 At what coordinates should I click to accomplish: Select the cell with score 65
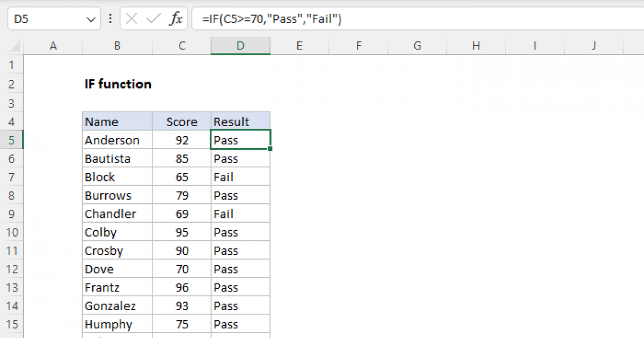point(181,177)
